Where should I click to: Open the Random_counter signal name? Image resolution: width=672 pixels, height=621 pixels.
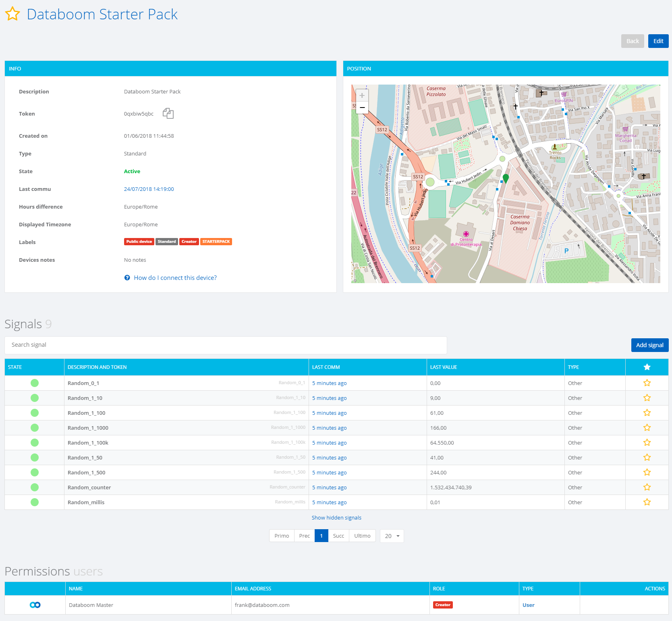click(89, 488)
